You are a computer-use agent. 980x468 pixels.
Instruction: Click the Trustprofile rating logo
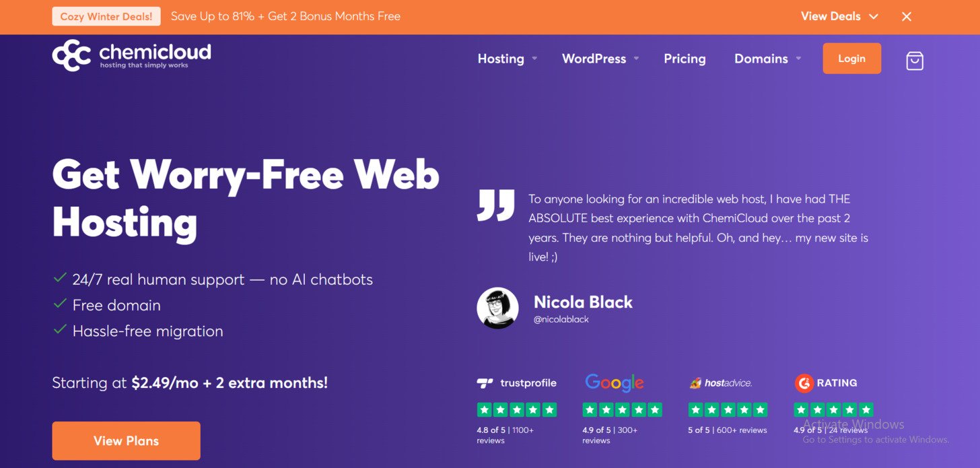(517, 383)
